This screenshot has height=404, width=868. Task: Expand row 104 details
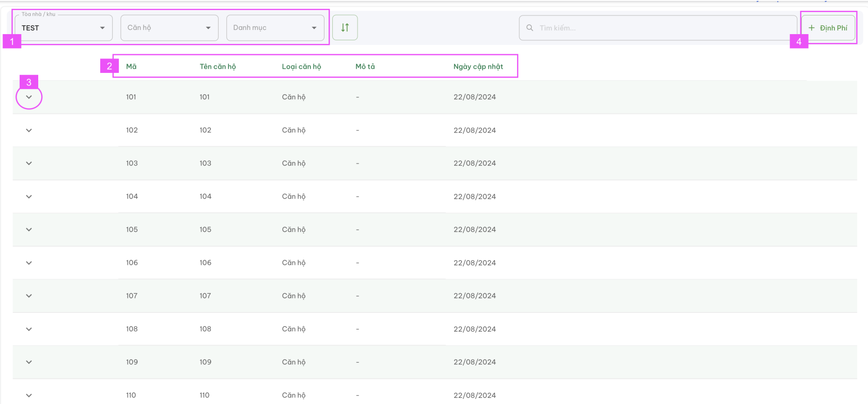[29, 197]
